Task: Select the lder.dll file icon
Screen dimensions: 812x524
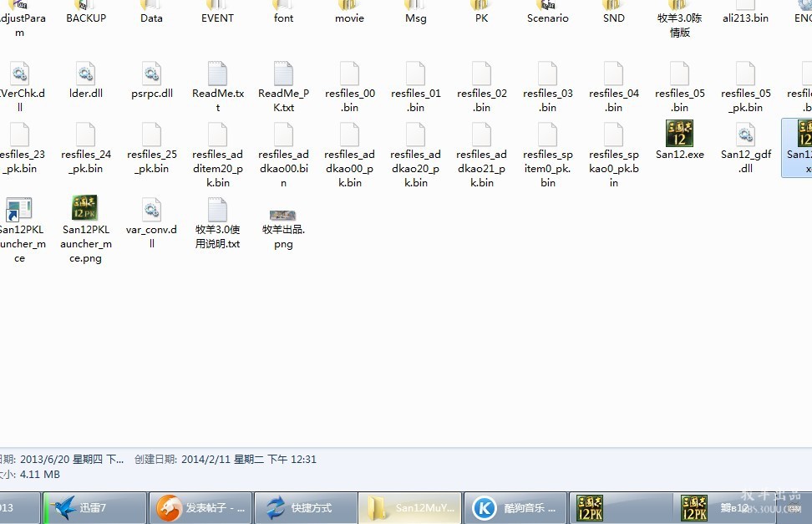Action: pyautogui.click(x=85, y=74)
